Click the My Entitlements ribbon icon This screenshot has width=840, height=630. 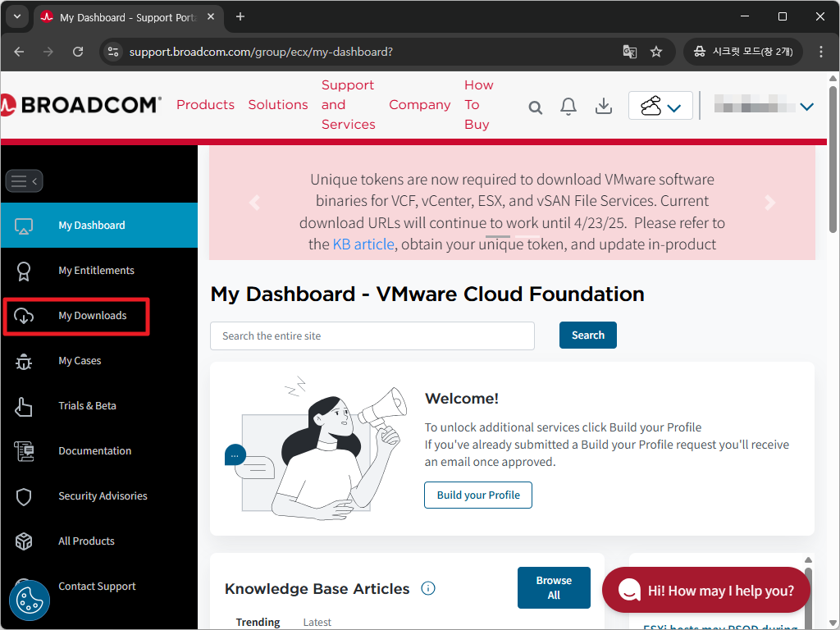point(24,271)
